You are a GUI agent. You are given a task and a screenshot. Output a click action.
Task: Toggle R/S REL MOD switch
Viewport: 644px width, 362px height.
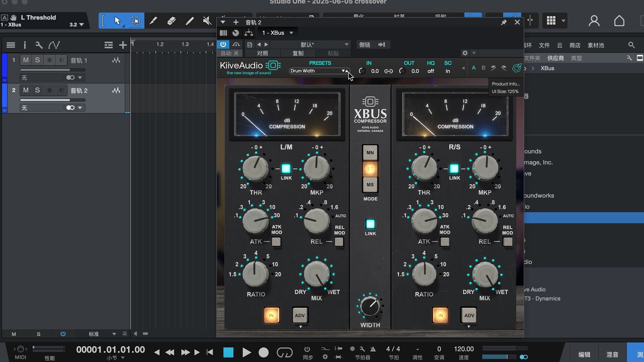pyautogui.click(x=507, y=241)
